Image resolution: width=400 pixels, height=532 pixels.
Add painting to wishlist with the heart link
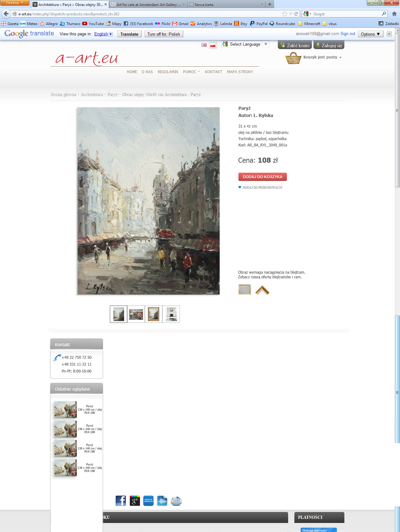tap(260, 187)
